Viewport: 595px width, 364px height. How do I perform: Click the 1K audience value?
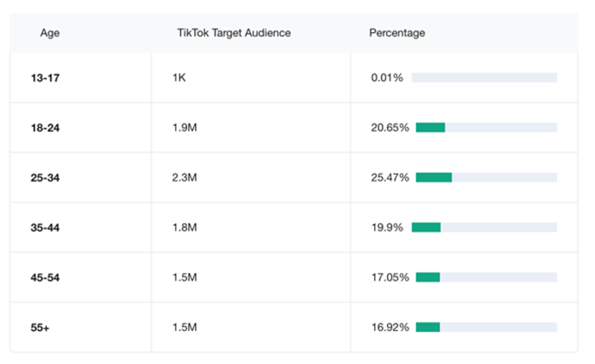180,78
